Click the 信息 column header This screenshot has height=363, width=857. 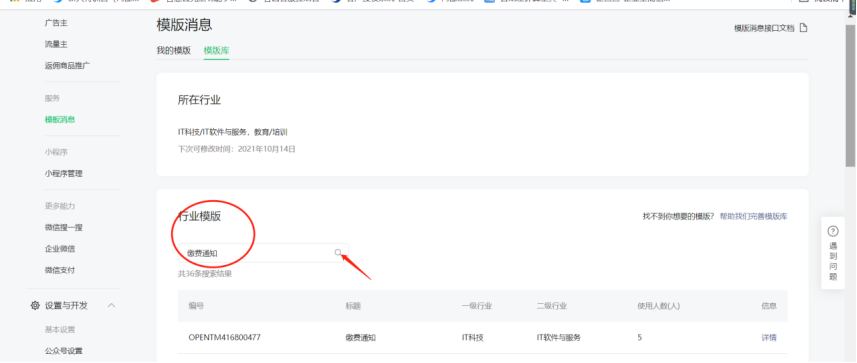(769, 306)
